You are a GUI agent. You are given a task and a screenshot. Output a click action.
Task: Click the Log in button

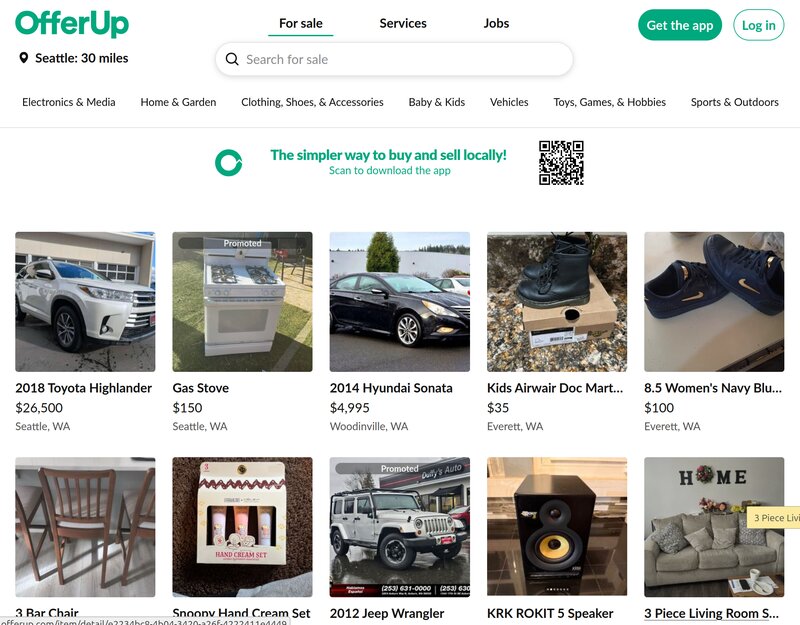coord(758,25)
